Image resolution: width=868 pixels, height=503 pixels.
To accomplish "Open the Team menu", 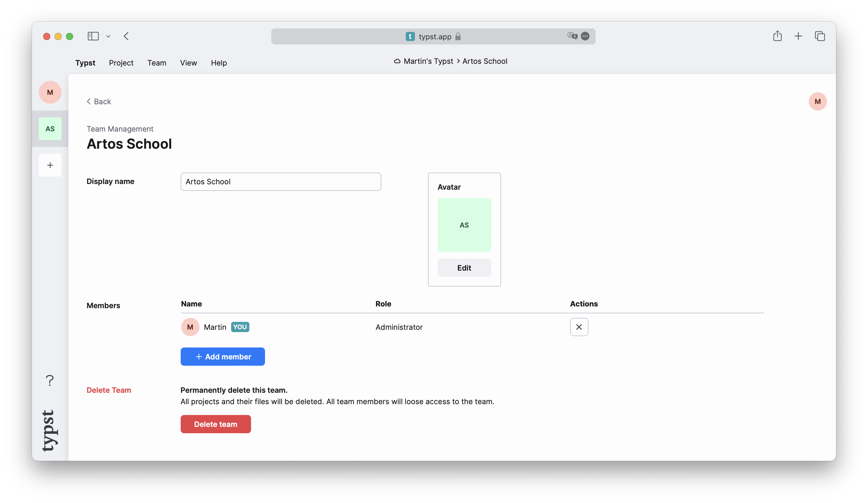I will (157, 63).
